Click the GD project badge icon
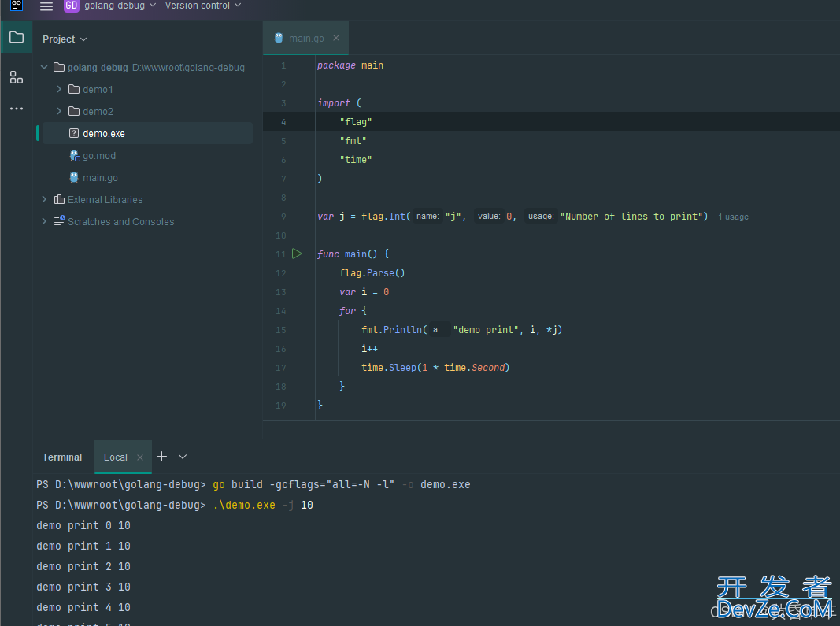 click(x=72, y=6)
